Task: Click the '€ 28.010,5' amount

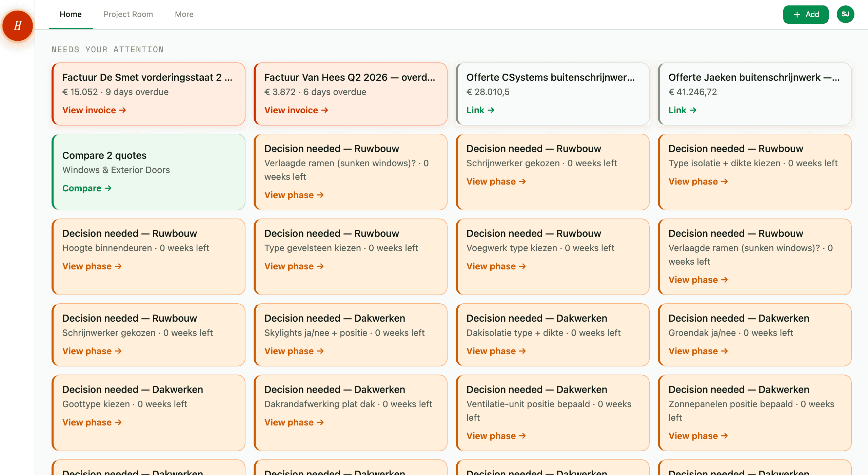Action: (488, 92)
